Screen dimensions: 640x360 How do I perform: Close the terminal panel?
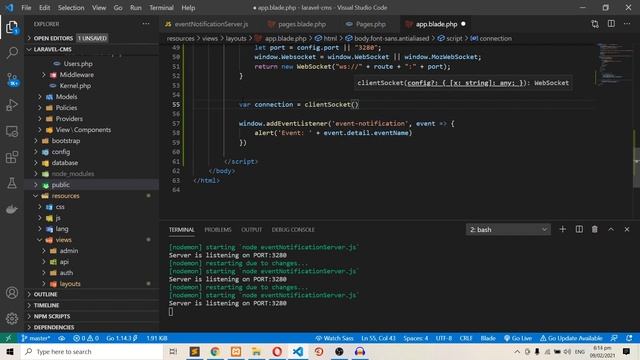pos(627,229)
